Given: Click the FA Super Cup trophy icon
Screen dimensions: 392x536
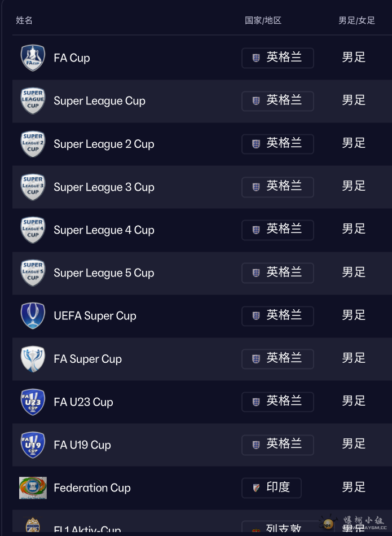Looking at the screenshot, I should [33, 359].
